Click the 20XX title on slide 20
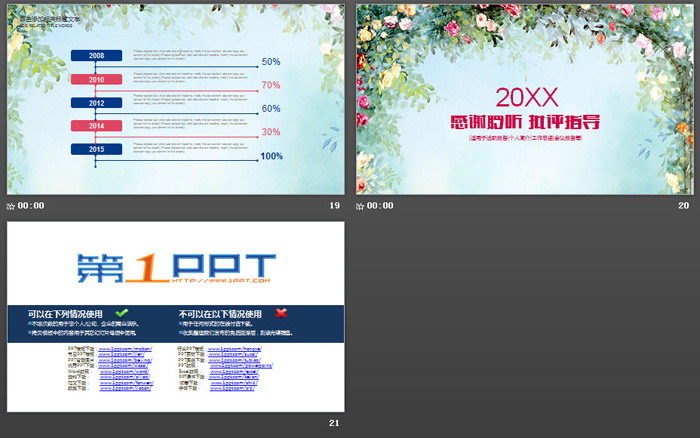This screenshot has height=438, width=700. 524,97
